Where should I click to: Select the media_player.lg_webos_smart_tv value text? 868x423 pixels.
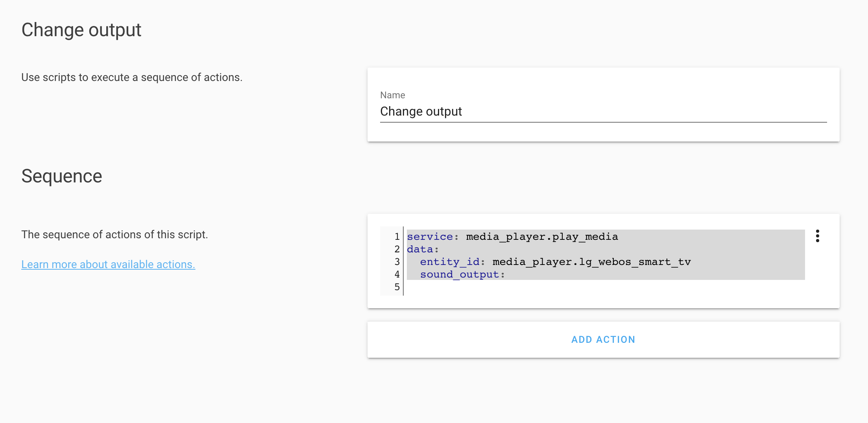591,262
